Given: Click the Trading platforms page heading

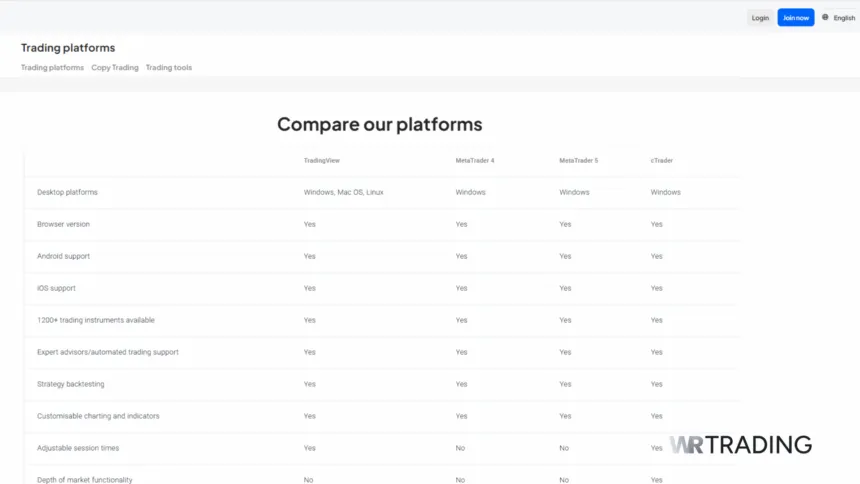Looking at the screenshot, I should click(68, 48).
